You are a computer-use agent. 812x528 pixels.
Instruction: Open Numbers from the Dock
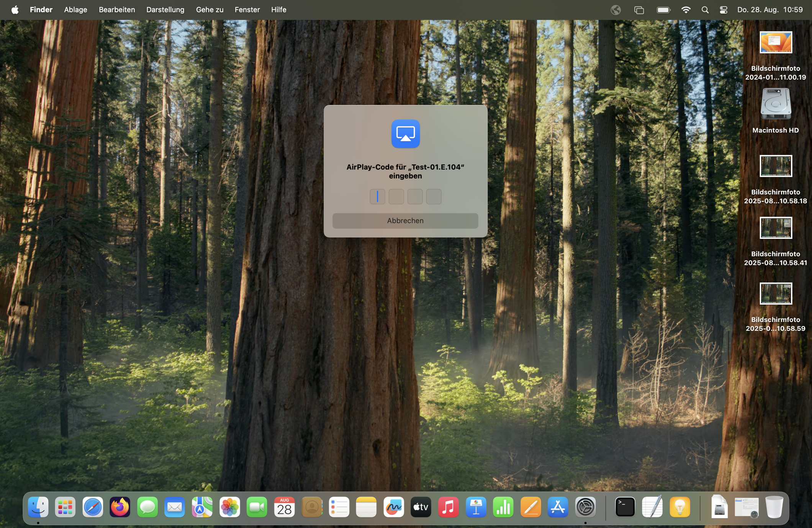click(503, 507)
